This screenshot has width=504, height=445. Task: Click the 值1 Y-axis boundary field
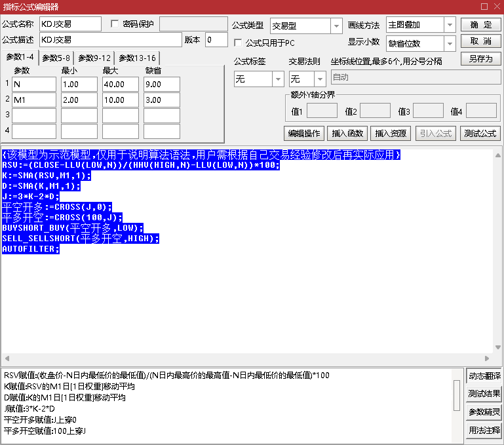tap(322, 111)
